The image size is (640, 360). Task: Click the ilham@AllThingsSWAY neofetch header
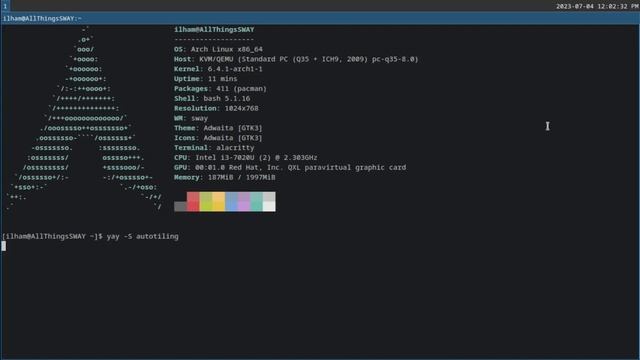tap(214, 29)
